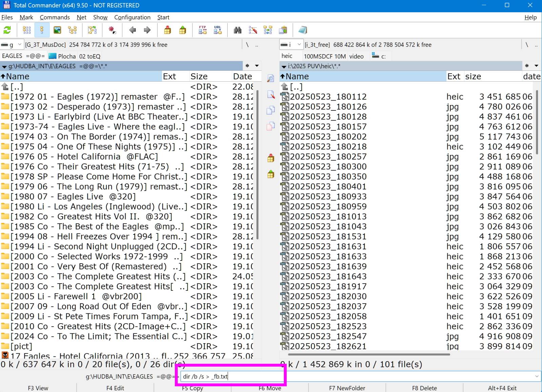Go to root of left drive
The image size is (542, 392).
pos(247,44)
